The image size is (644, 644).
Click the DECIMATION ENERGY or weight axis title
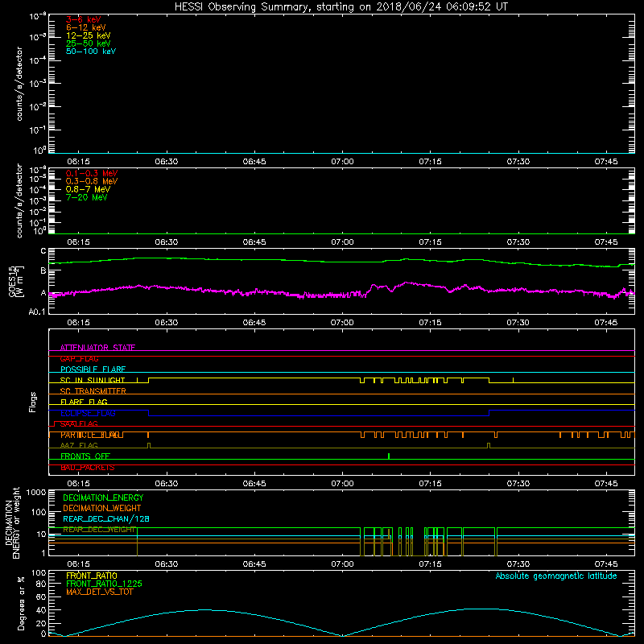(12, 522)
